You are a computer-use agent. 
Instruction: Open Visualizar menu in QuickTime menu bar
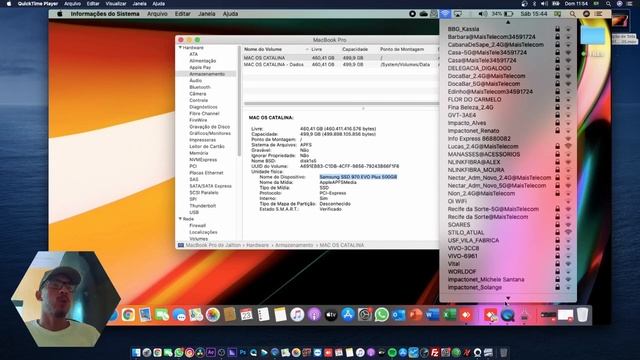pos(116,4)
